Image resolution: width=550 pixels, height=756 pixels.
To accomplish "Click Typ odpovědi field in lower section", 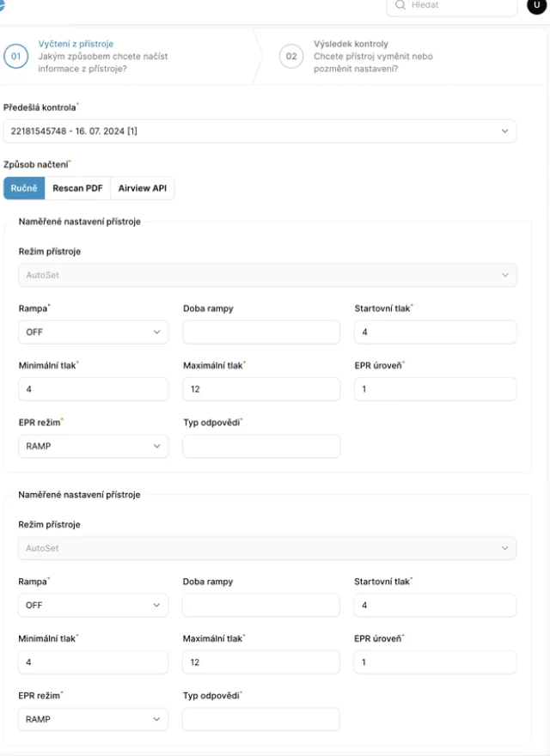I will click(260, 719).
